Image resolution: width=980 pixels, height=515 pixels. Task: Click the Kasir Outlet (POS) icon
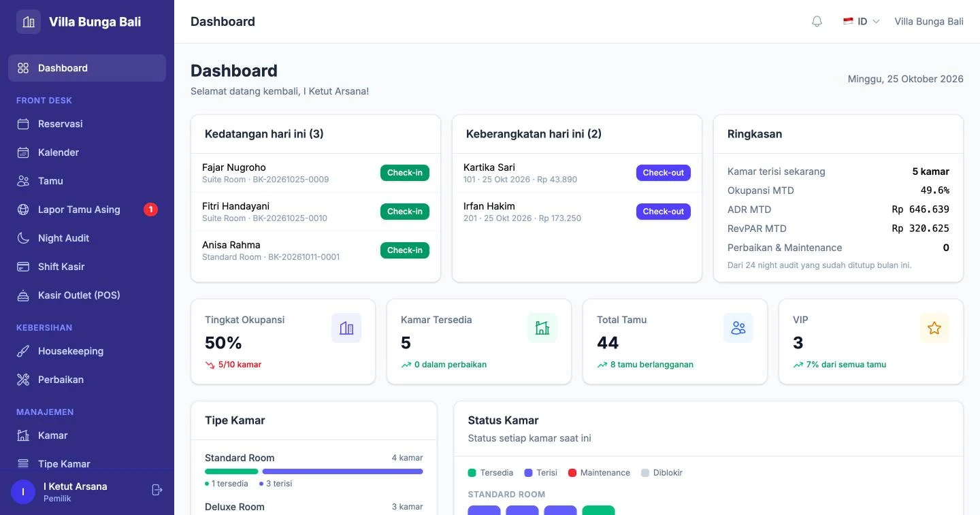click(x=23, y=295)
